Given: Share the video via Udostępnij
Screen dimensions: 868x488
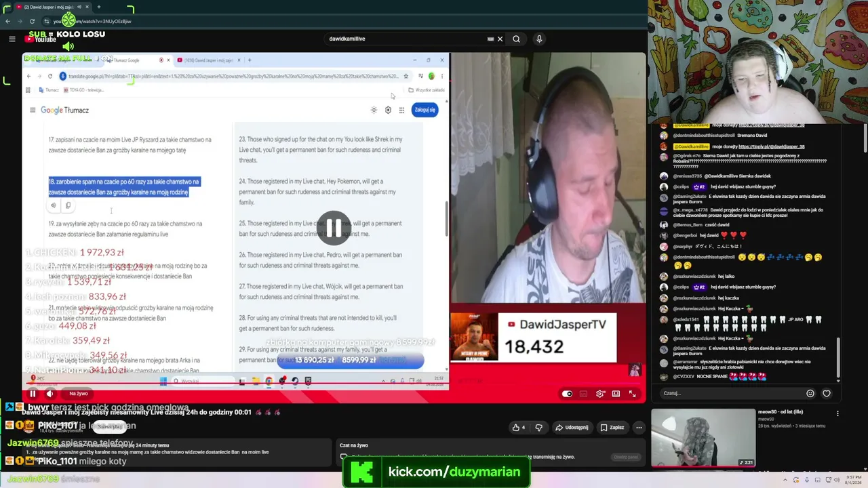Looking at the screenshot, I should click(572, 428).
